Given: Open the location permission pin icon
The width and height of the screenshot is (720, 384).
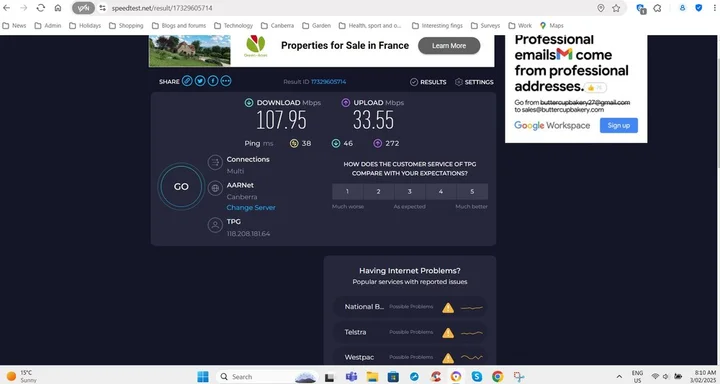Looking at the screenshot, I should pyautogui.click(x=601, y=8).
